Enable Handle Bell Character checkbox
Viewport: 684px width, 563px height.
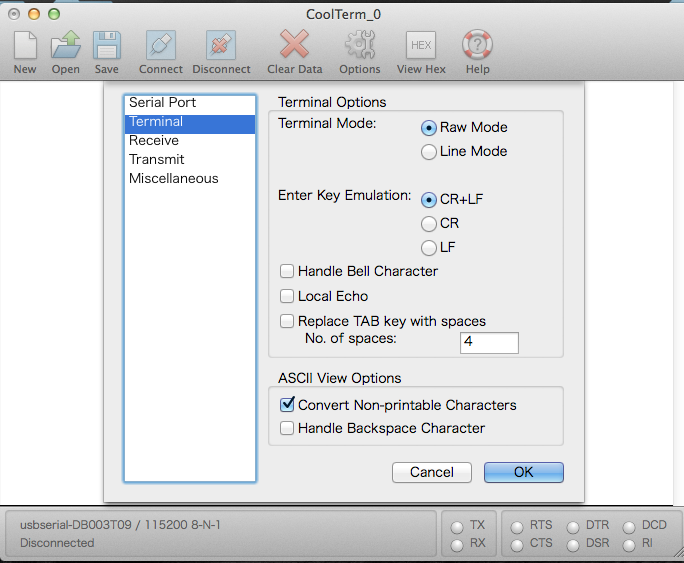pos(288,272)
